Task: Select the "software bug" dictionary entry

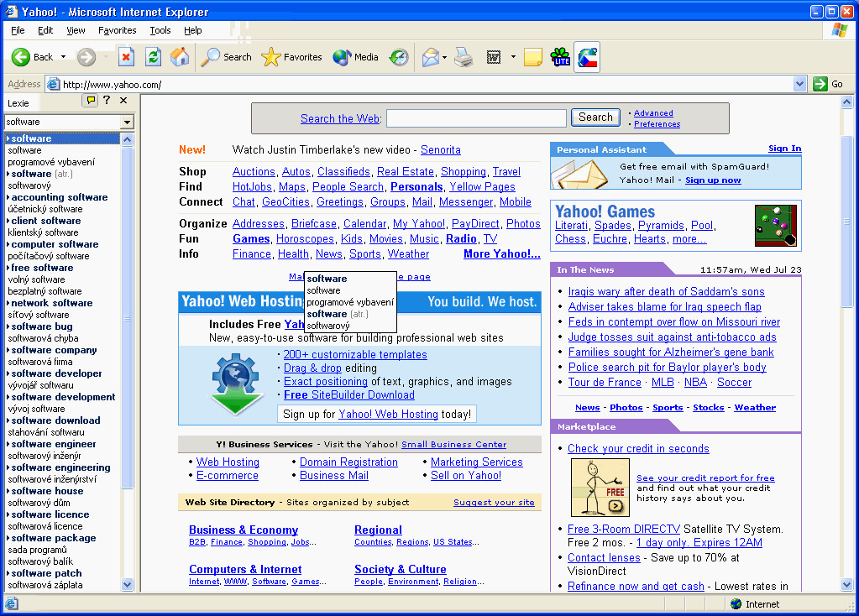Action: click(42, 326)
